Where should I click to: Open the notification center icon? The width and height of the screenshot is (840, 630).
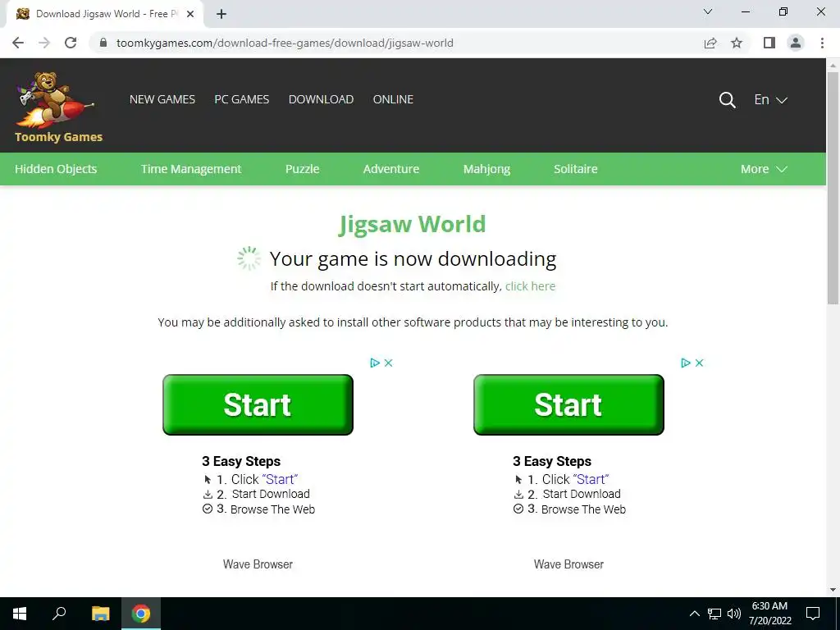coord(813,614)
